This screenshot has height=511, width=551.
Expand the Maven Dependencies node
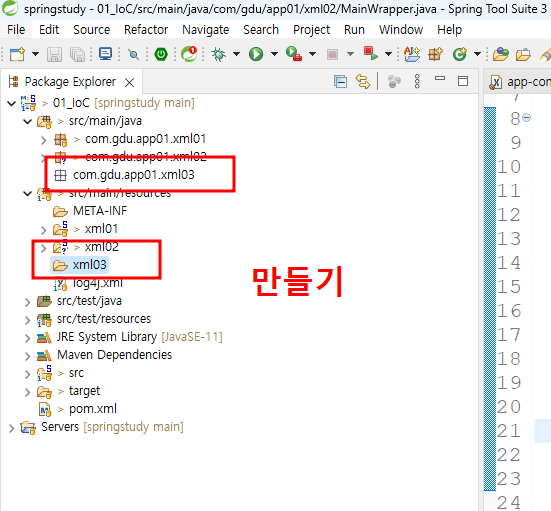[27, 356]
